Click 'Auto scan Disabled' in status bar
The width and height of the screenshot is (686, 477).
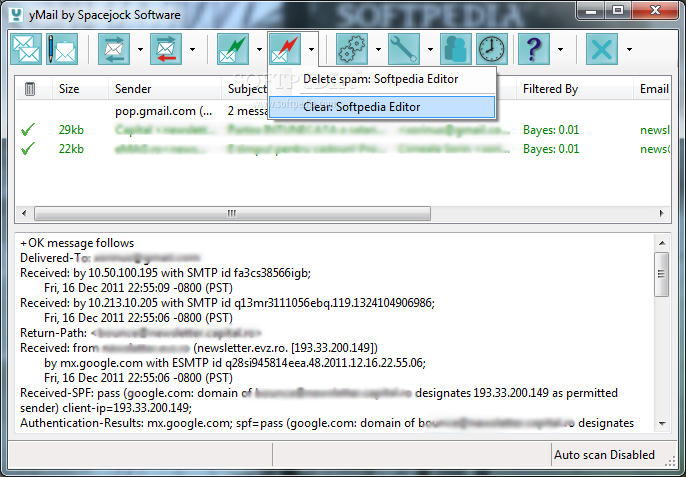(x=604, y=455)
